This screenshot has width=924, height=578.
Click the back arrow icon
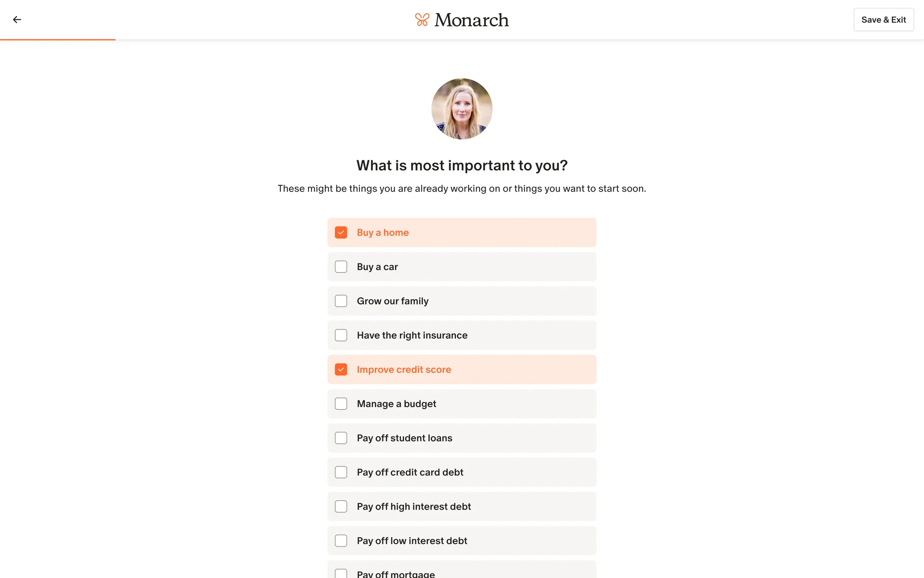coord(17,20)
